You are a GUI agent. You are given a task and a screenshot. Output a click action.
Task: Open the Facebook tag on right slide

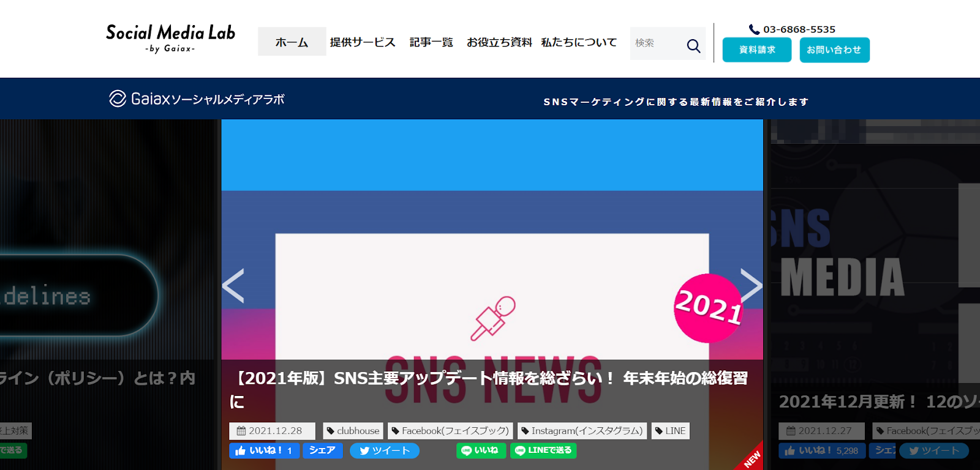[x=926, y=431]
